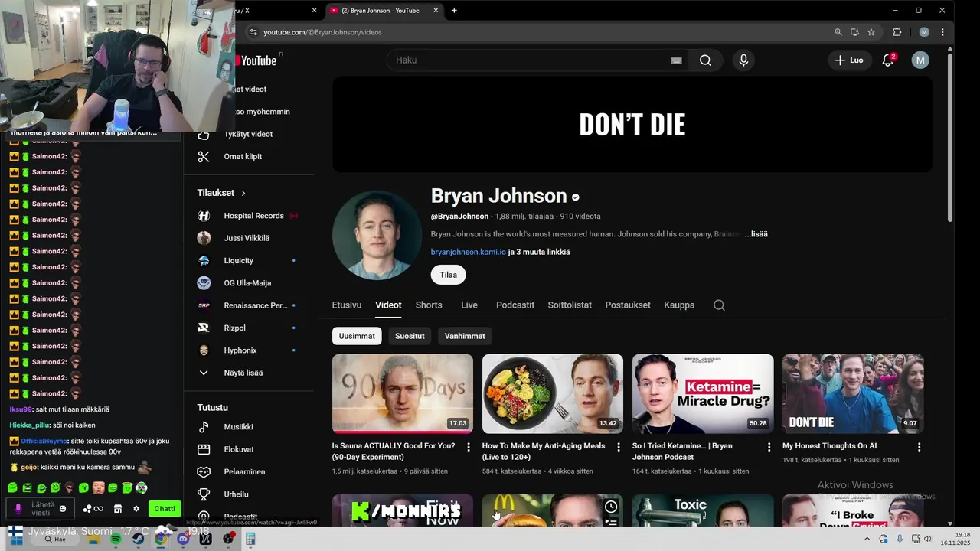Open Chrome profile avatar in toolbar
980x551 pixels.
tap(924, 32)
